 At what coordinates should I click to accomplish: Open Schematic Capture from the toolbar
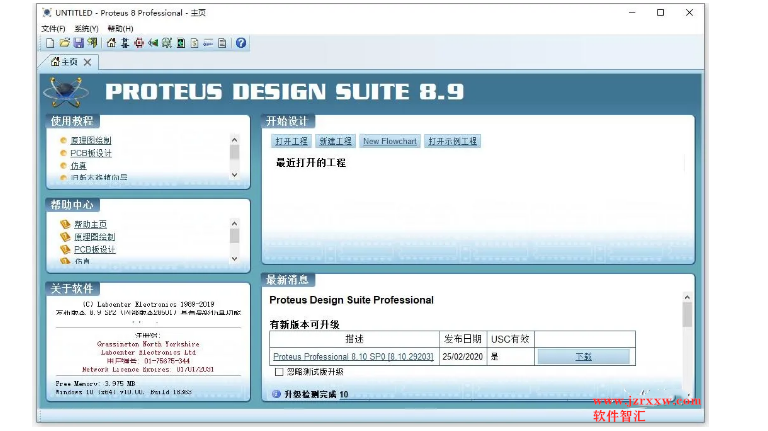(x=125, y=43)
